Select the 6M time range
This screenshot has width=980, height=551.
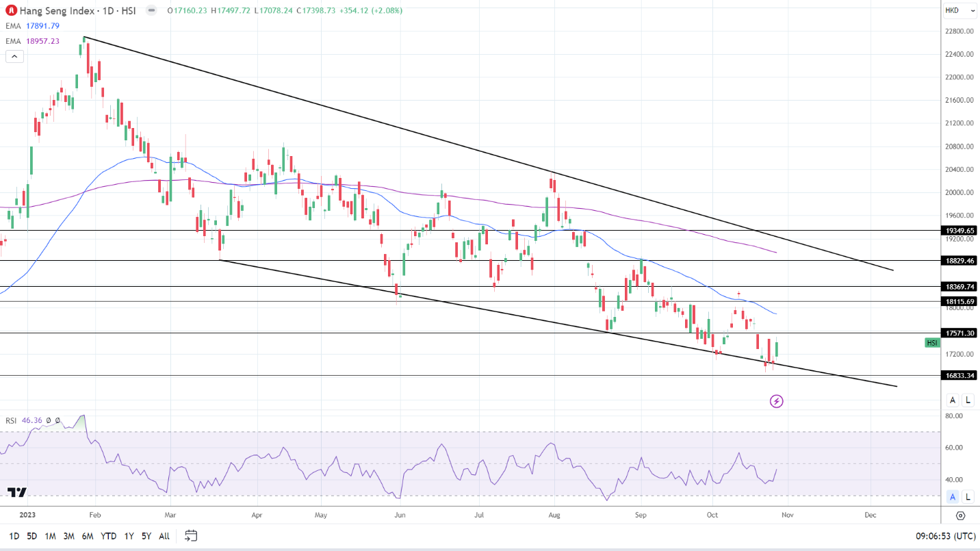tap(88, 536)
